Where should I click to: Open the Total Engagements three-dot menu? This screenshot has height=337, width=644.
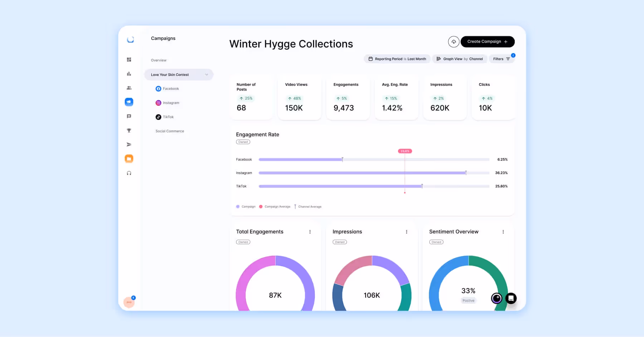tap(310, 232)
